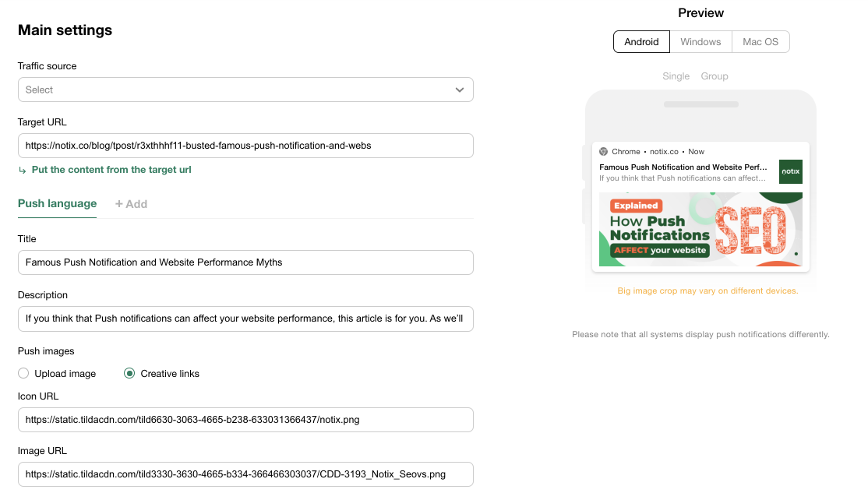Switch preview to Windows
The width and height of the screenshot is (868, 500).
pos(700,41)
